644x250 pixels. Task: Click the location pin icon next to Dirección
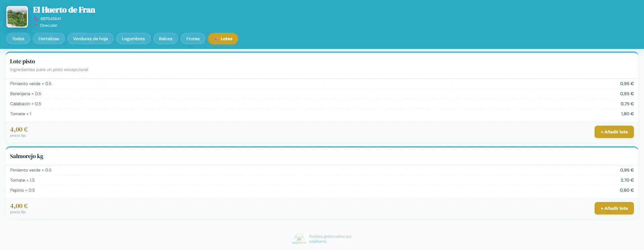[36, 25]
